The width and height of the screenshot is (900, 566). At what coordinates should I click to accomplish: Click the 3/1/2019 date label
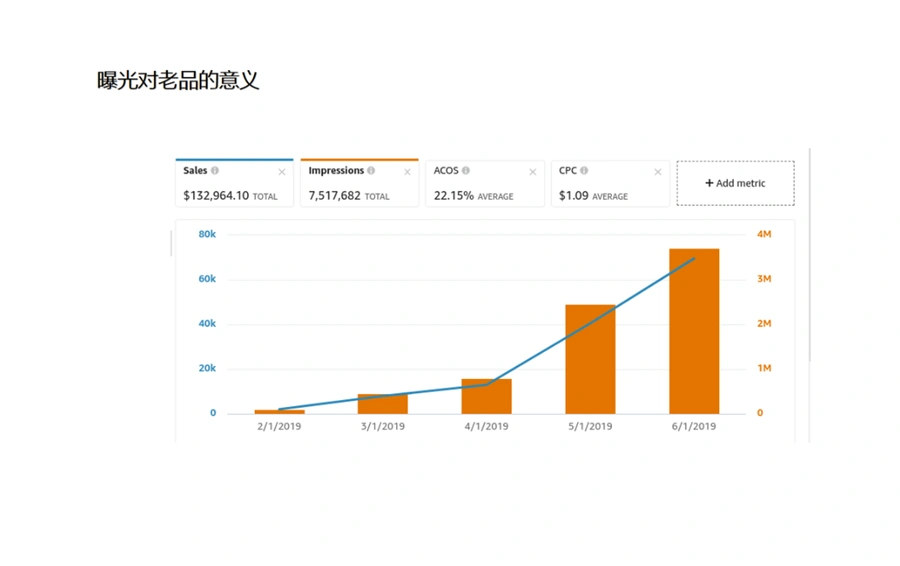(x=383, y=427)
